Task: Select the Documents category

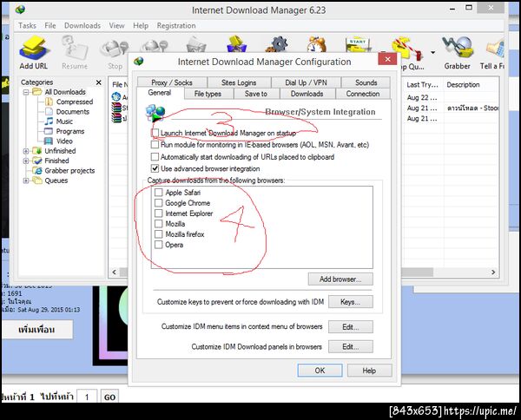Action: click(72, 112)
